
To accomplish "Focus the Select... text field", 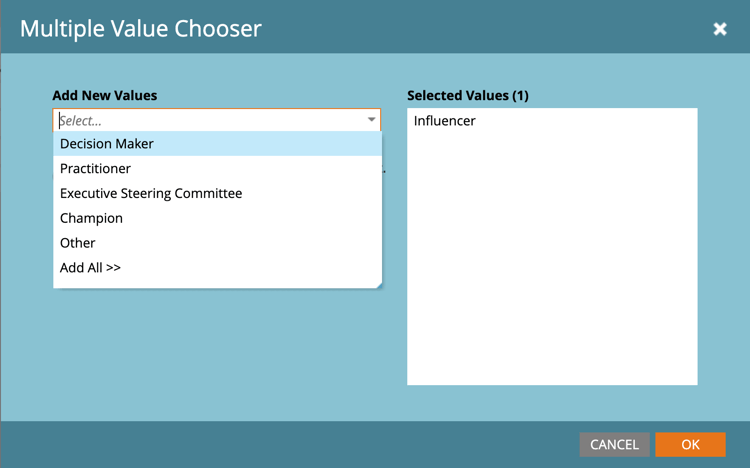I will pyautogui.click(x=205, y=121).
